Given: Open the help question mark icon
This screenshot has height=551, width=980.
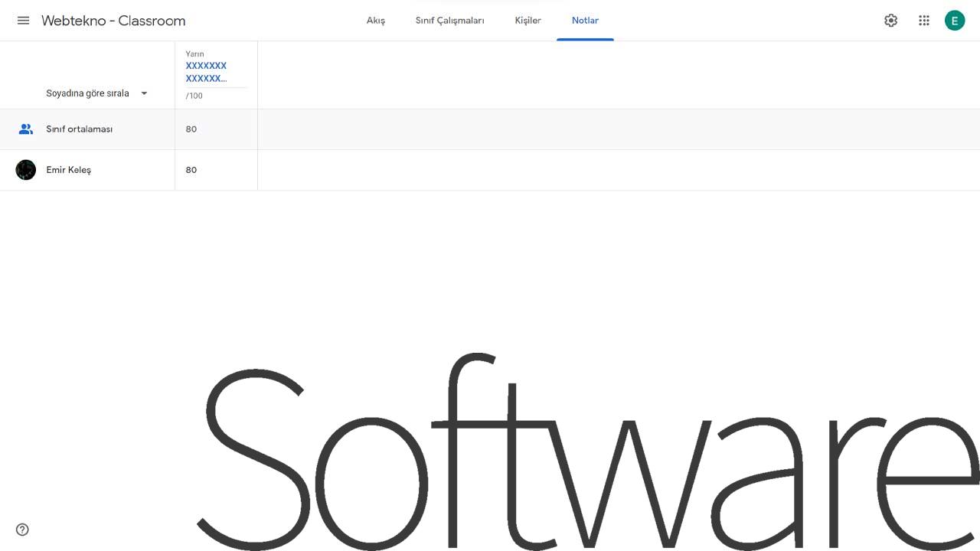Looking at the screenshot, I should pyautogui.click(x=22, y=530).
